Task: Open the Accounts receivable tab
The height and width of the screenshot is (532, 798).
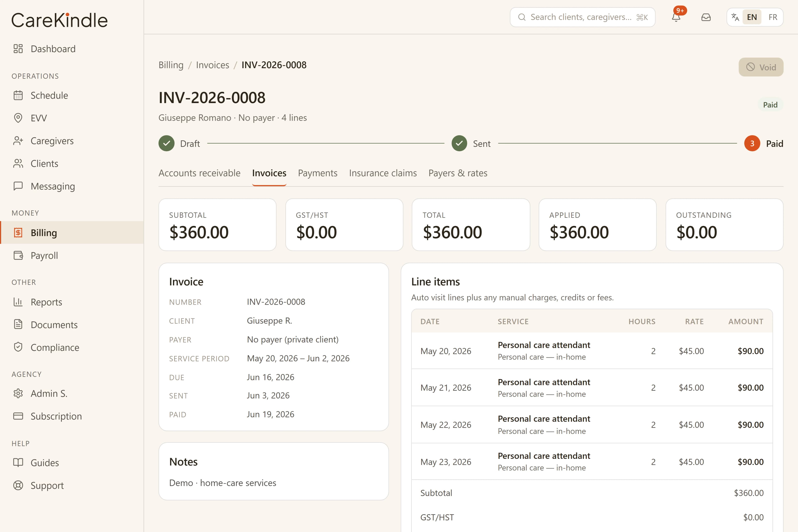Action: pyautogui.click(x=199, y=173)
